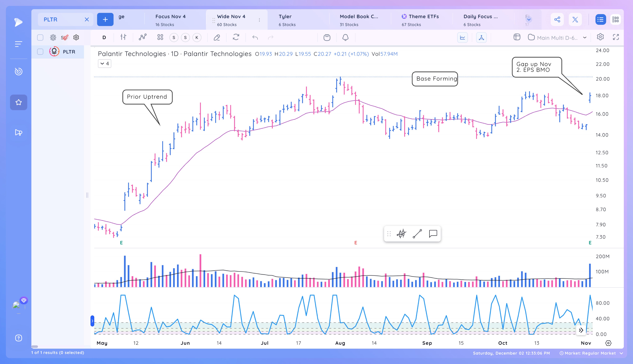Switch to Focus Nov 4 tab
Image resolution: width=633 pixels, height=364 pixels.
175,20
